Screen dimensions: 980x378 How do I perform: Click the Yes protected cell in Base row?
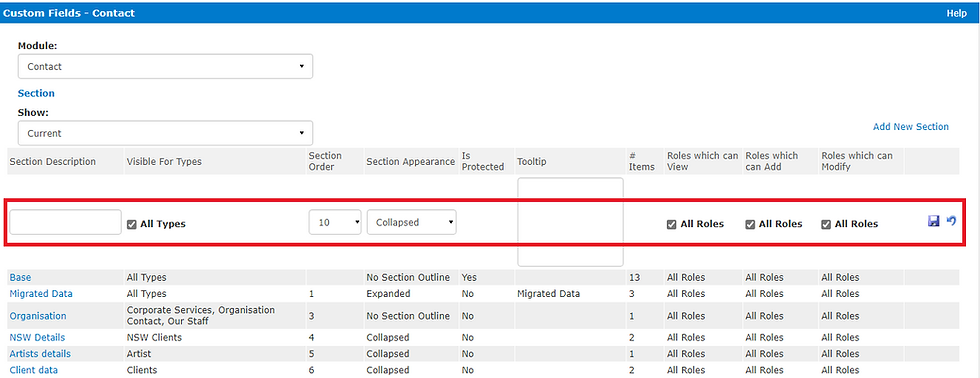(469, 277)
